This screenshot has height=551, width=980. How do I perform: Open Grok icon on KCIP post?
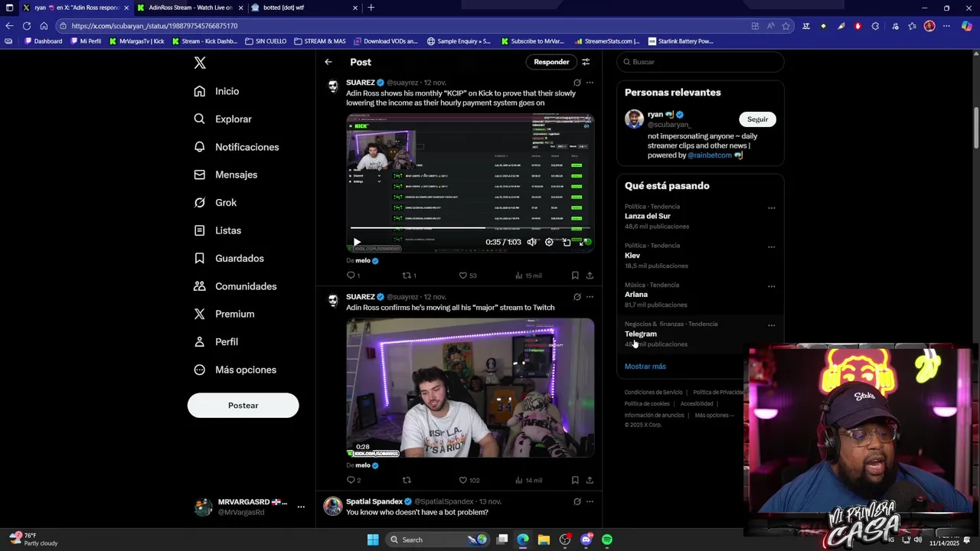coord(577,83)
